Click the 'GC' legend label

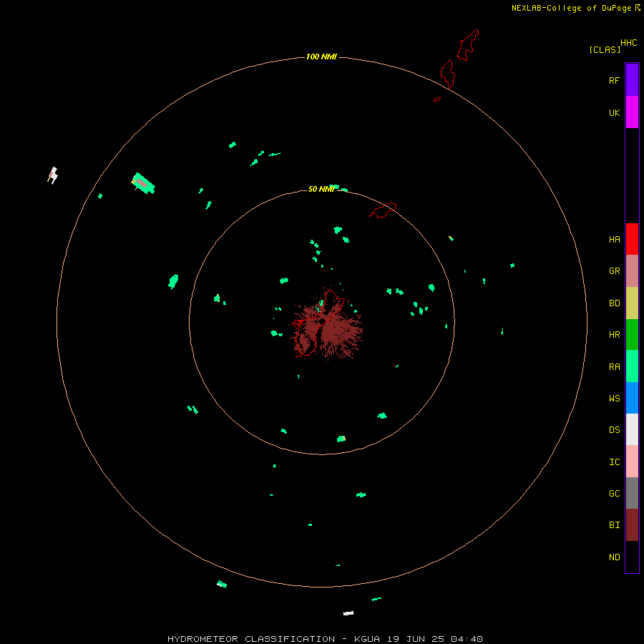(614, 493)
